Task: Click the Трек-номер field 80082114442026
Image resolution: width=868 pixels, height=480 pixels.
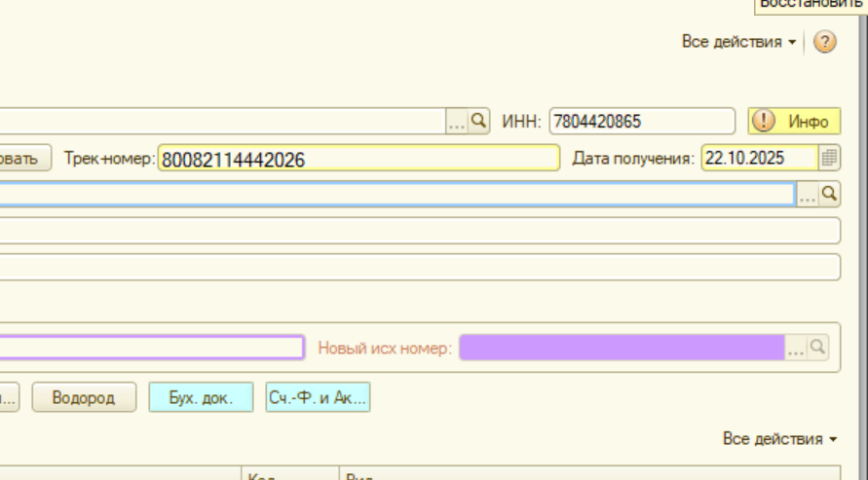Action: click(359, 158)
